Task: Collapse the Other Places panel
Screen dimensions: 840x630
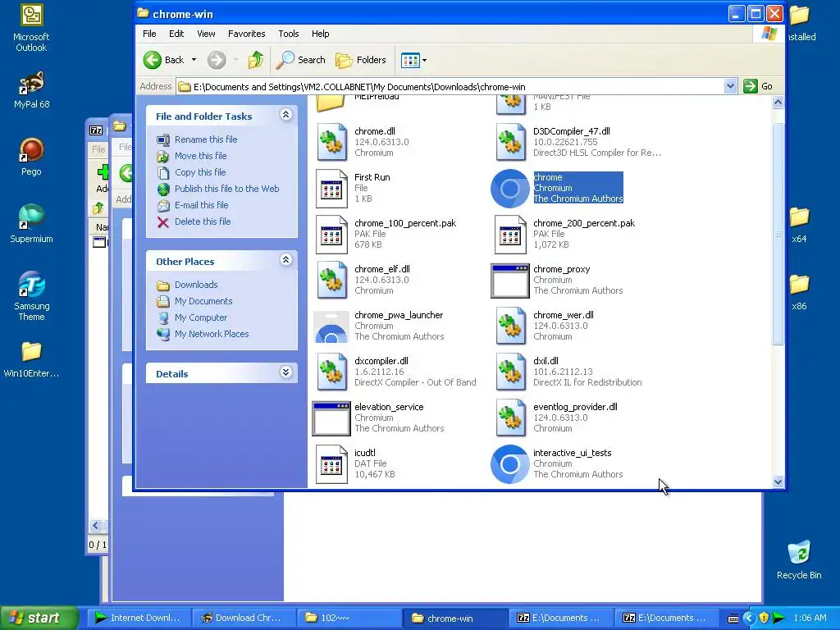Action: coord(286,260)
